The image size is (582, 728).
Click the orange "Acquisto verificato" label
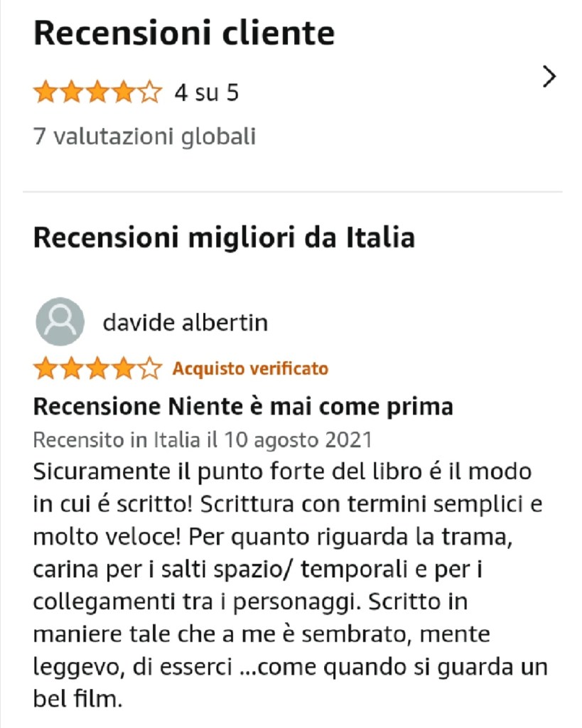coord(250,369)
